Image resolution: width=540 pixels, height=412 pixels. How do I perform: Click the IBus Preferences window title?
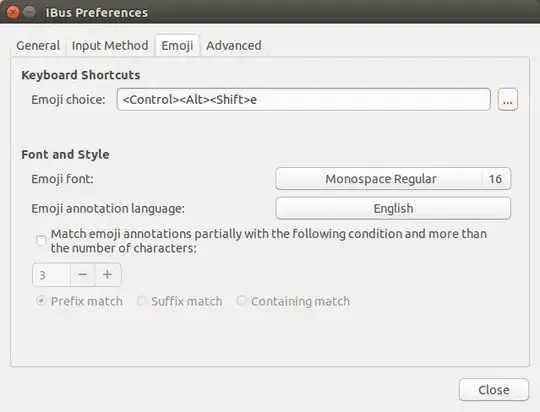(x=96, y=12)
